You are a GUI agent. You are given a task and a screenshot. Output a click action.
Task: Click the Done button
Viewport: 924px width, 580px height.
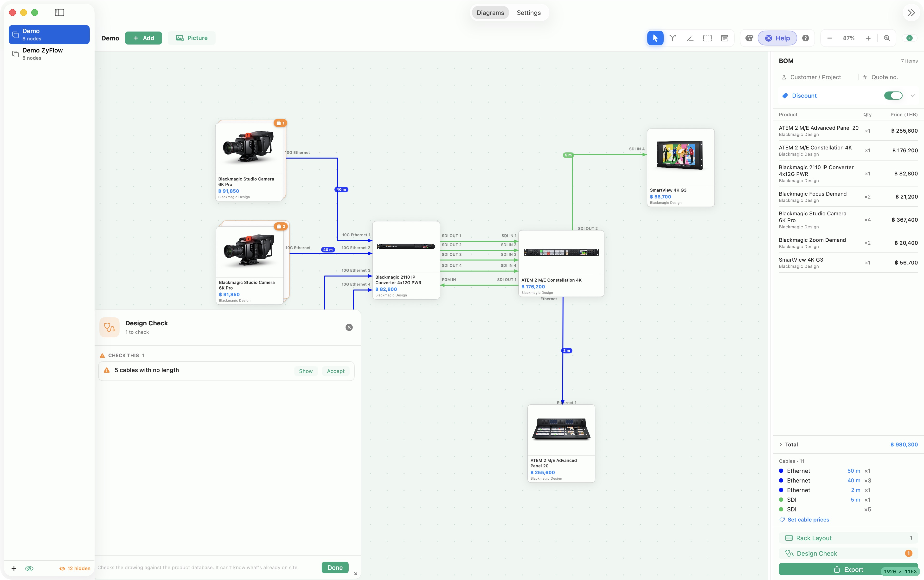(x=335, y=567)
